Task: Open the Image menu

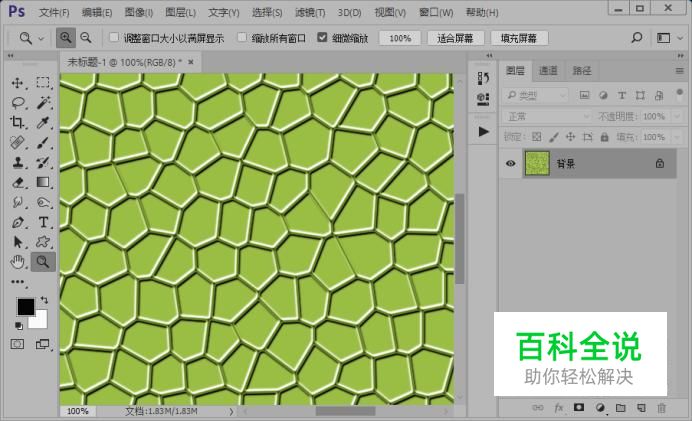Action: [x=139, y=13]
